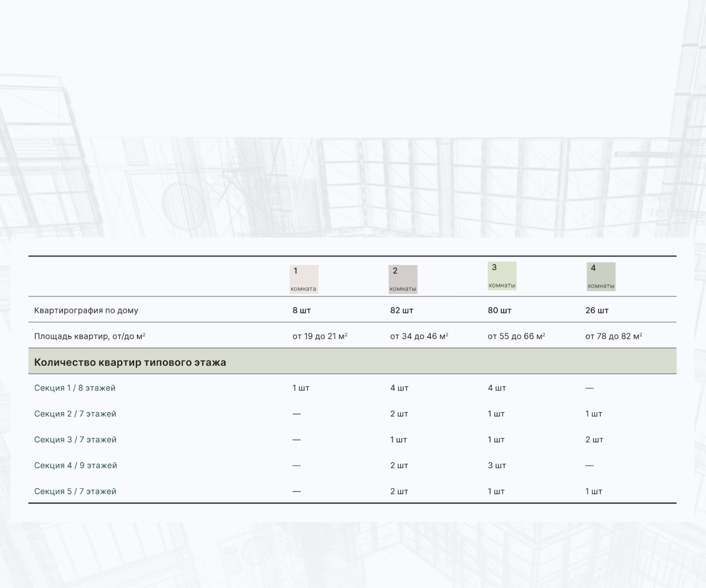Click the 82 шт two-room total
706x588 pixels.
click(401, 310)
